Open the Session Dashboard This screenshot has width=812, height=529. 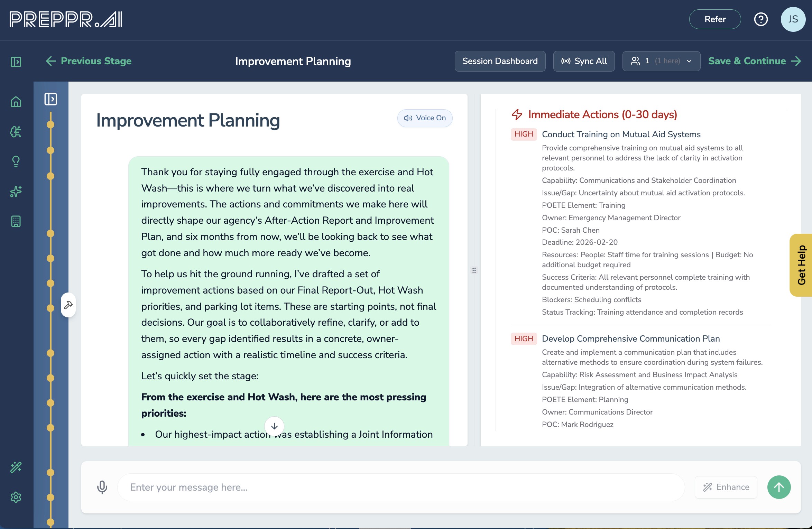500,61
